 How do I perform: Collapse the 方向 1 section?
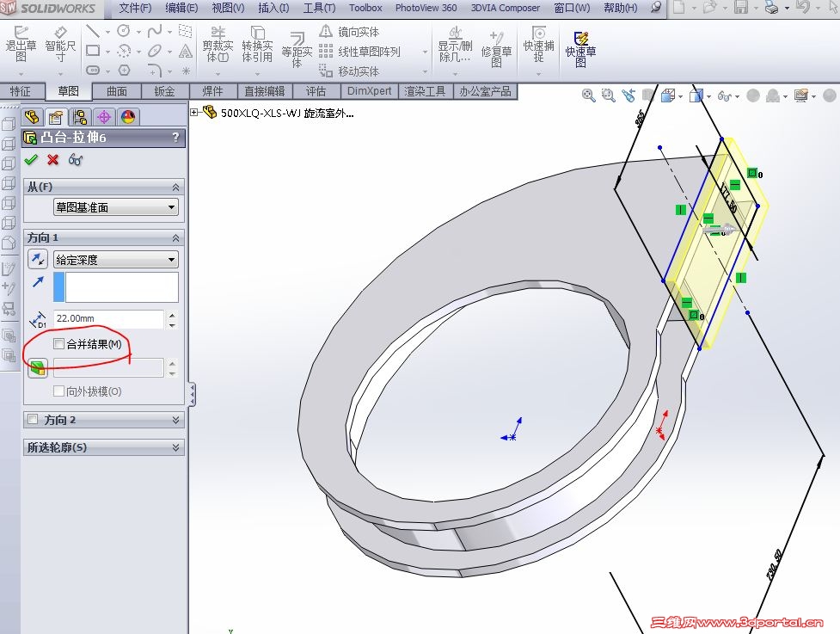click(175, 237)
